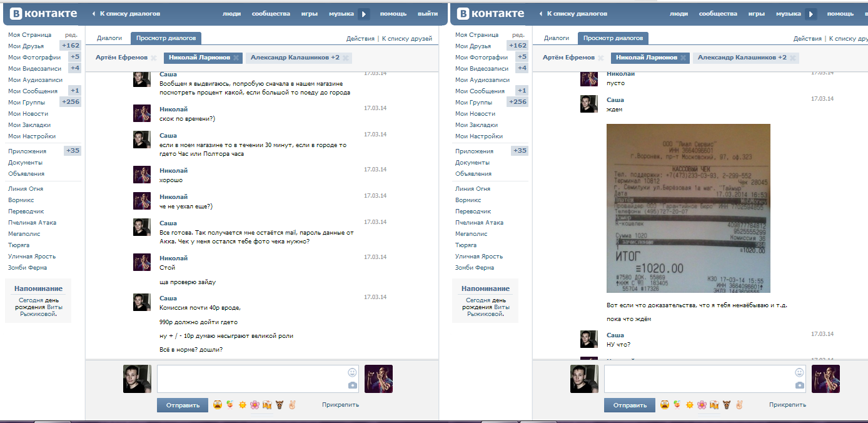The image size is (868, 423).
Task: Insert pink flower emoji in right window
Action: click(x=702, y=405)
